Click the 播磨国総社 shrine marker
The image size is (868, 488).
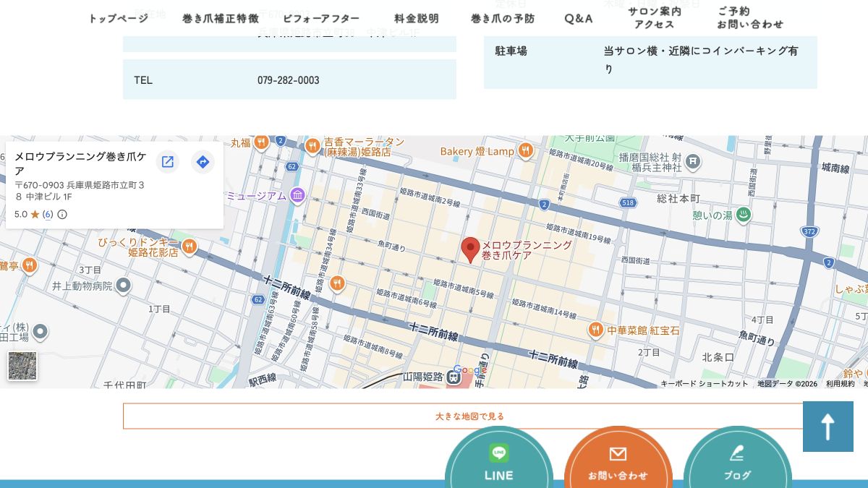point(693,160)
